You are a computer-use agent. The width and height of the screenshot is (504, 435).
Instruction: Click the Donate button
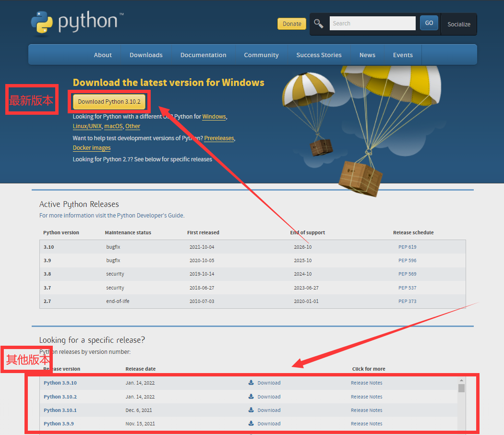tap(292, 24)
